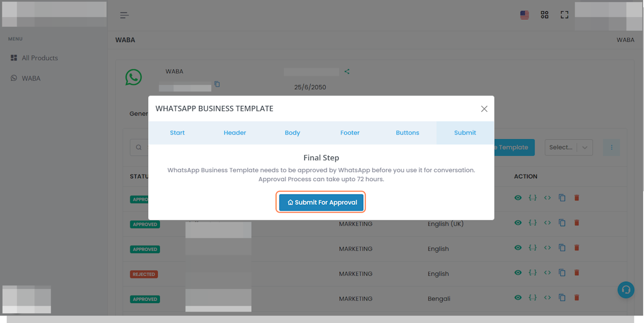
Task: Click the ACTION column header
Action: coord(525,176)
